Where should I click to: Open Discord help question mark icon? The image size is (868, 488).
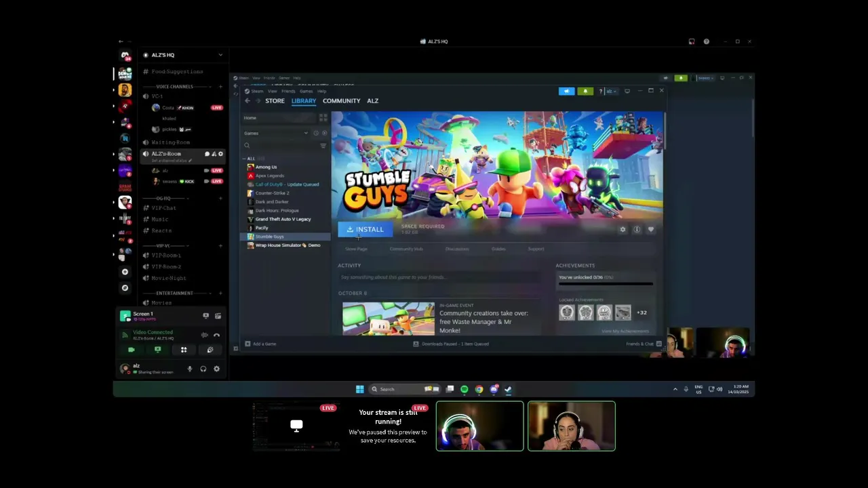pos(706,42)
